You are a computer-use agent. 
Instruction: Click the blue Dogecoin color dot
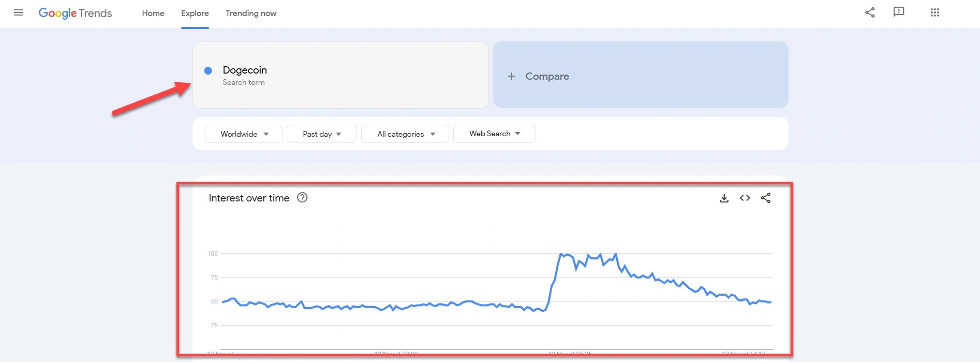coord(208,70)
